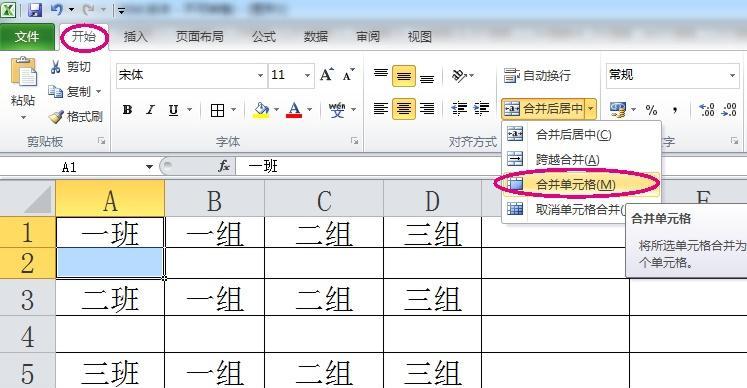Toggle align text right

[x=427, y=109]
